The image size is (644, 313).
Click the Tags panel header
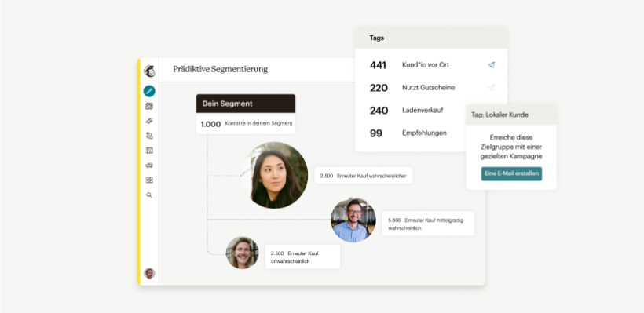[431, 38]
